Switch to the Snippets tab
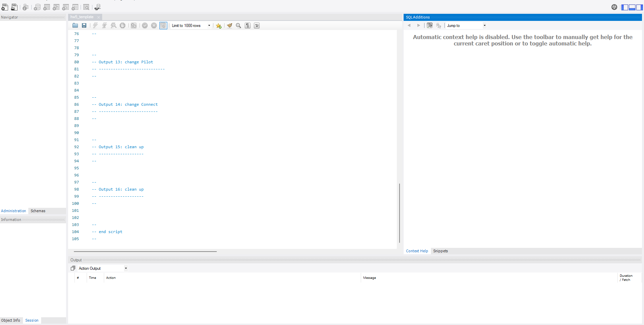The width and height of the screenshot is (644, 325). (441, 251)
